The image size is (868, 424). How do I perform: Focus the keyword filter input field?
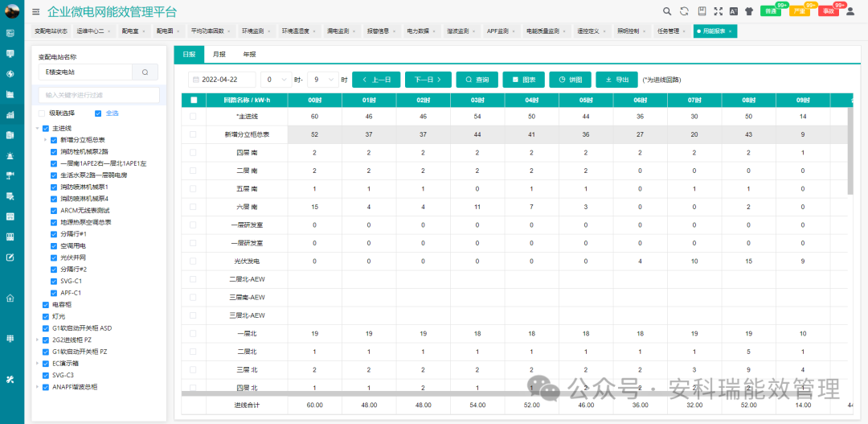(99, 95)
